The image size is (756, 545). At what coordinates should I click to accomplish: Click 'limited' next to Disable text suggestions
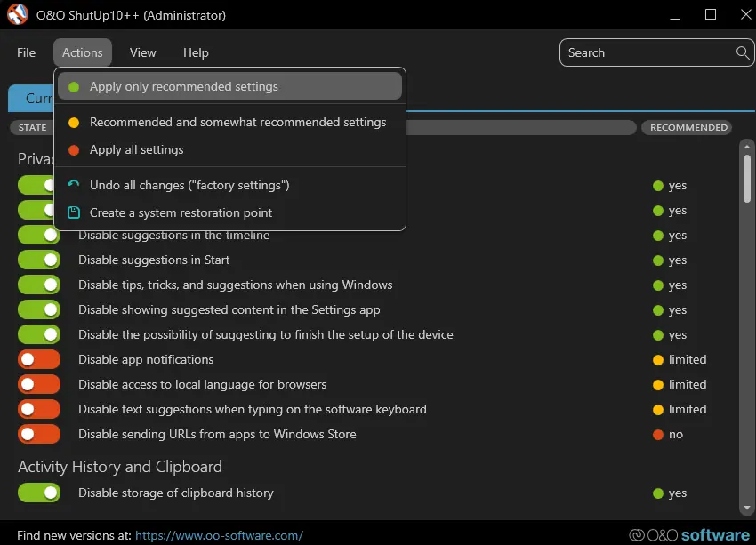point(687,409)
